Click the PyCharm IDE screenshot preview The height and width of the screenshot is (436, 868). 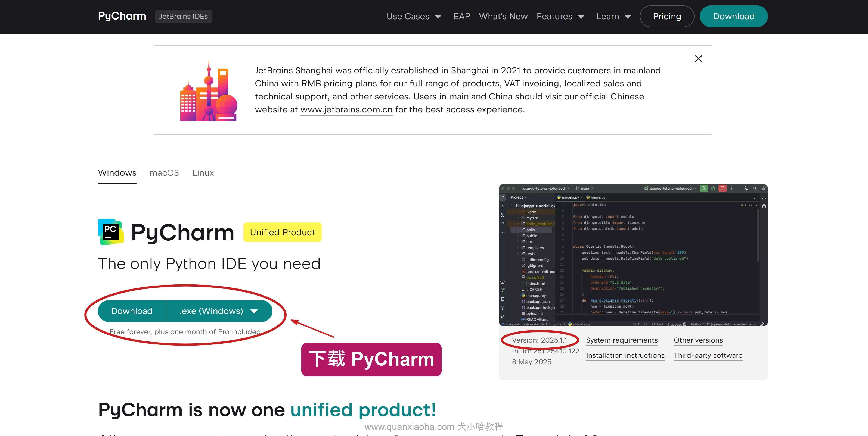633,255
